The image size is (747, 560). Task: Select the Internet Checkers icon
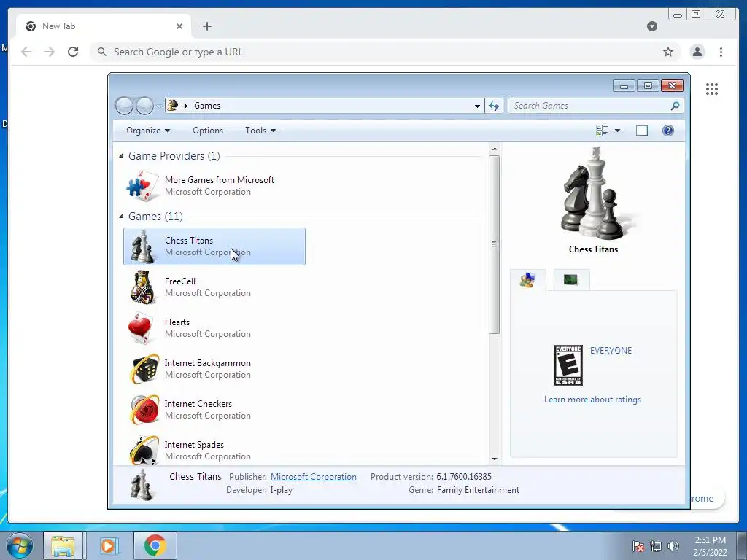pyautogui.click(x=144, y=410)
